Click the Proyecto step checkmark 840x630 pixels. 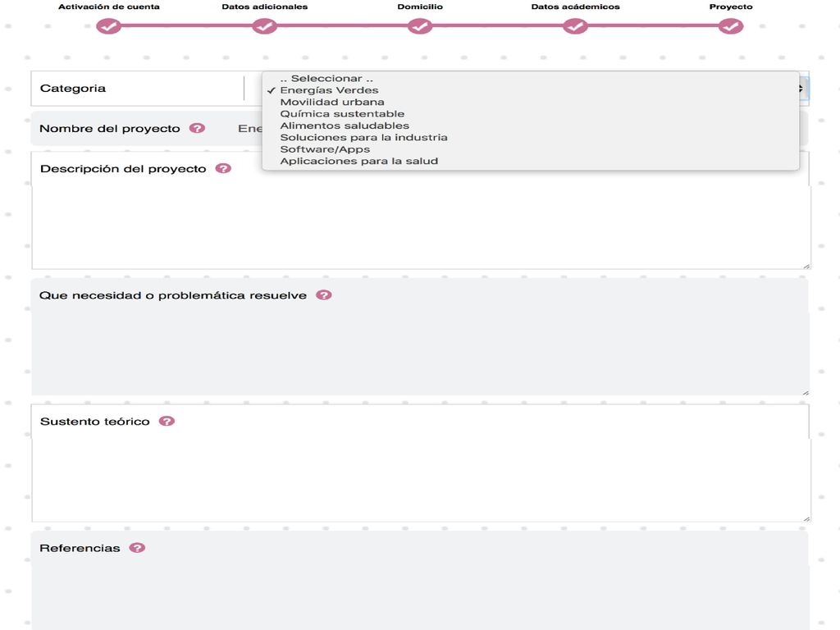[731, 25]
